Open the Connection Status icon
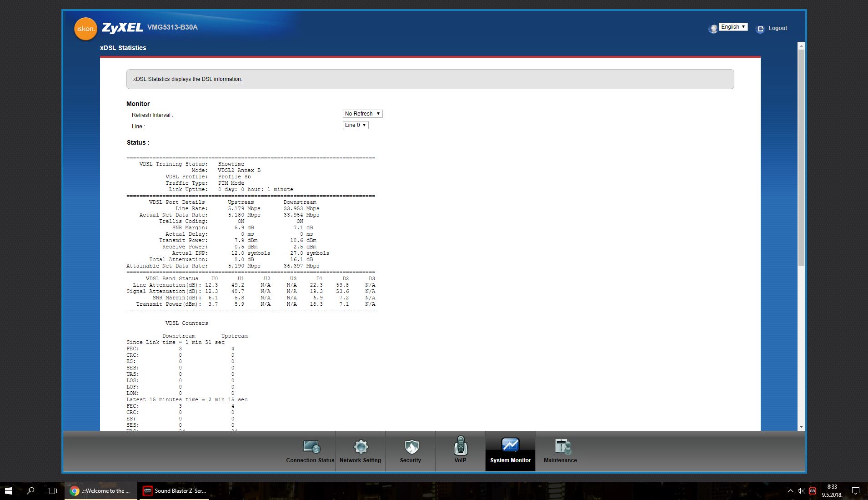Viewport: 868px width, 500px height. (311, 447)
